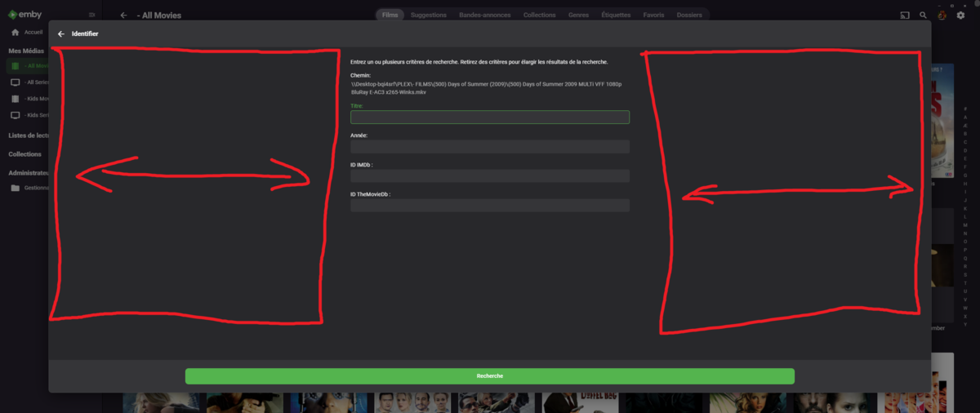This screenshot has height=413, width=980.
Task: Click the back arrow beside Identifier
Action: click(61, 34)
